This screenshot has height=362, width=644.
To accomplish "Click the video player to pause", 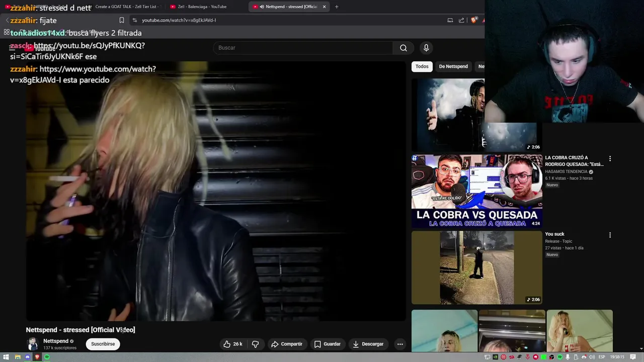I will point(216,191).
